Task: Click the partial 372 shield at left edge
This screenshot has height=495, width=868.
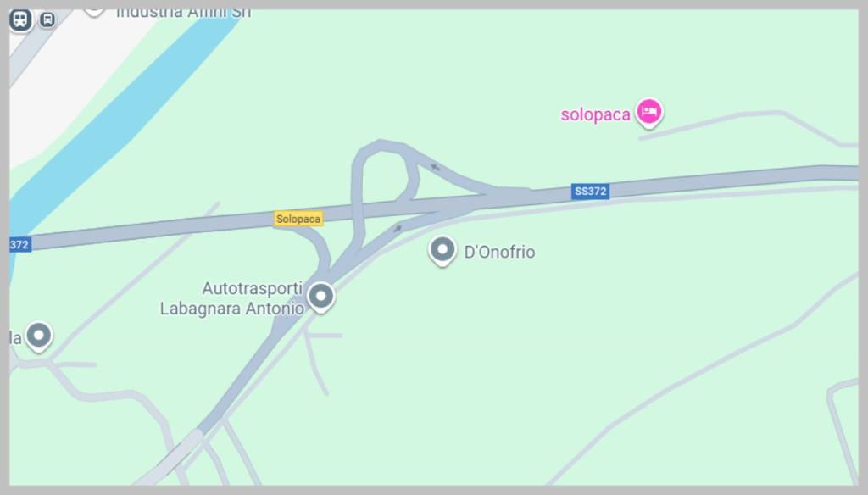Action: point(20,245)
